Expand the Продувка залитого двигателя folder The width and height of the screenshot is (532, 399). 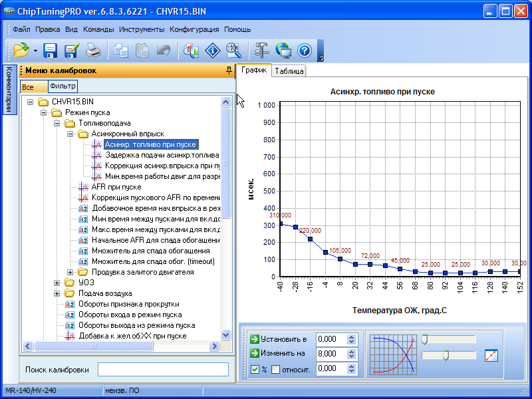[x=70, y=272]
